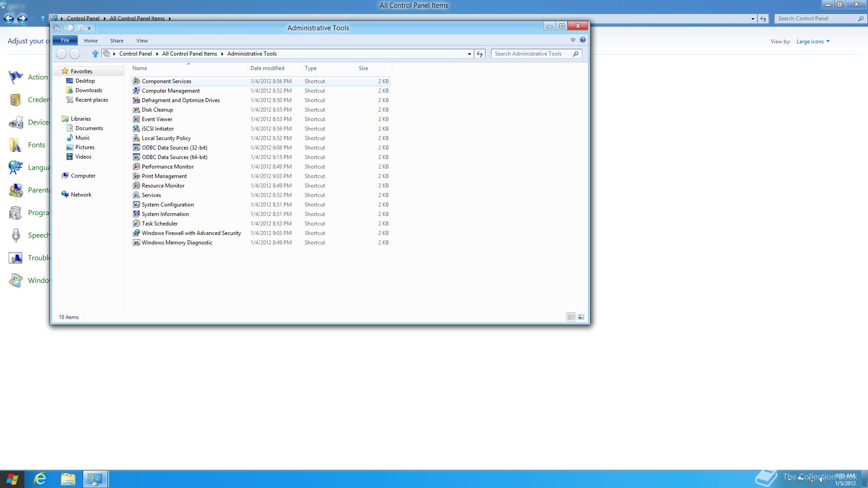This screenshot has width=868, height=488.
Task: Open Videos library in navigation pane
Action: (x=83, y=157)
